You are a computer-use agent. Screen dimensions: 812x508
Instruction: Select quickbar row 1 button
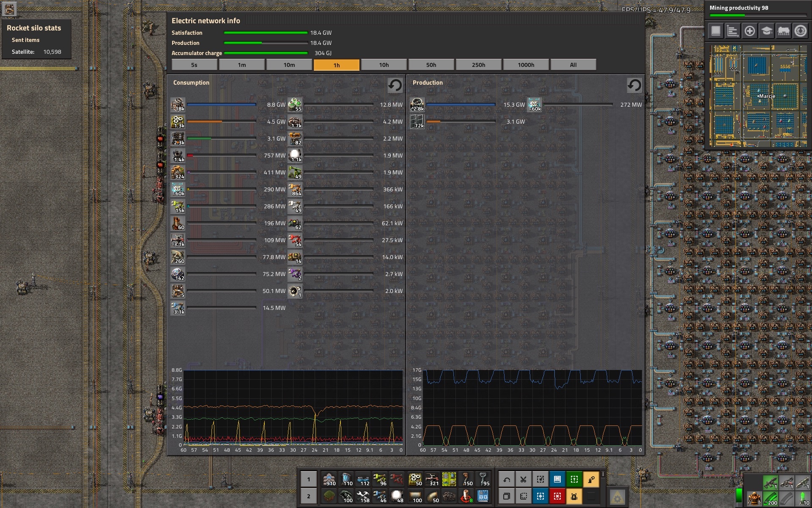tap(308, 479)
